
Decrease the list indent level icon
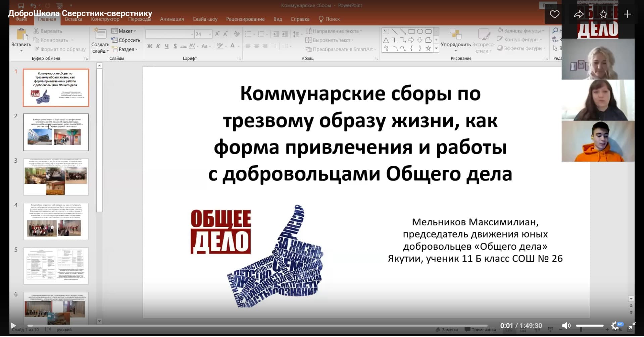pos(276,34)
